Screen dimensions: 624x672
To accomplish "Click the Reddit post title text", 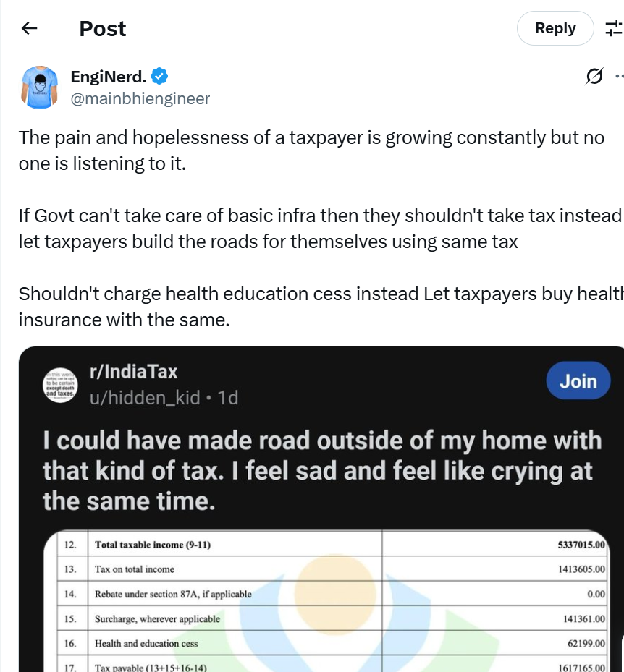I will [321, 470].
